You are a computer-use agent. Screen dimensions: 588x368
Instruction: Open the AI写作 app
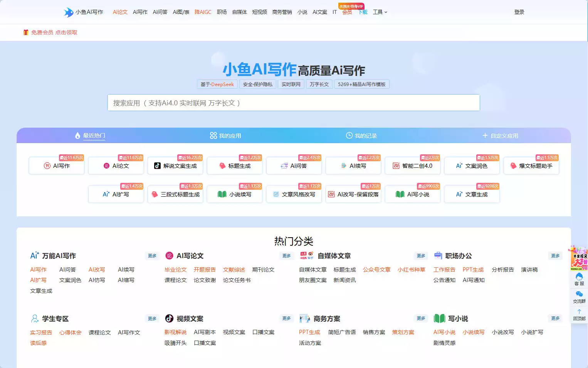56,165
